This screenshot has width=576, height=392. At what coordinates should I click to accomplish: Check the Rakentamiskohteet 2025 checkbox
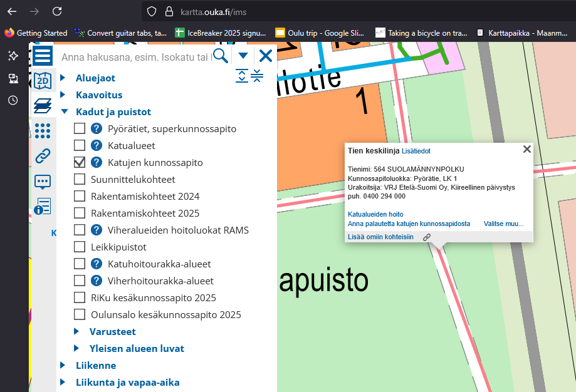[80, 213]
